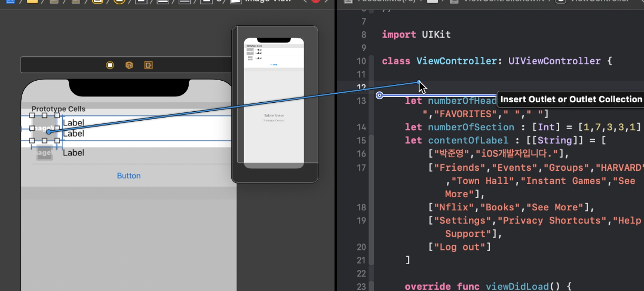
Task: Open the storyboard minimap thumbnail
Action: (x=274, y=103)
